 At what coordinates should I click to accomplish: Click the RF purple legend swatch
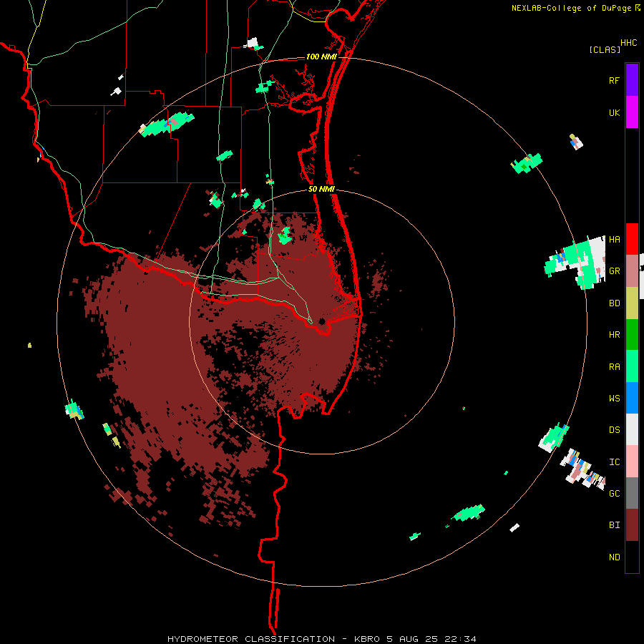632,80
